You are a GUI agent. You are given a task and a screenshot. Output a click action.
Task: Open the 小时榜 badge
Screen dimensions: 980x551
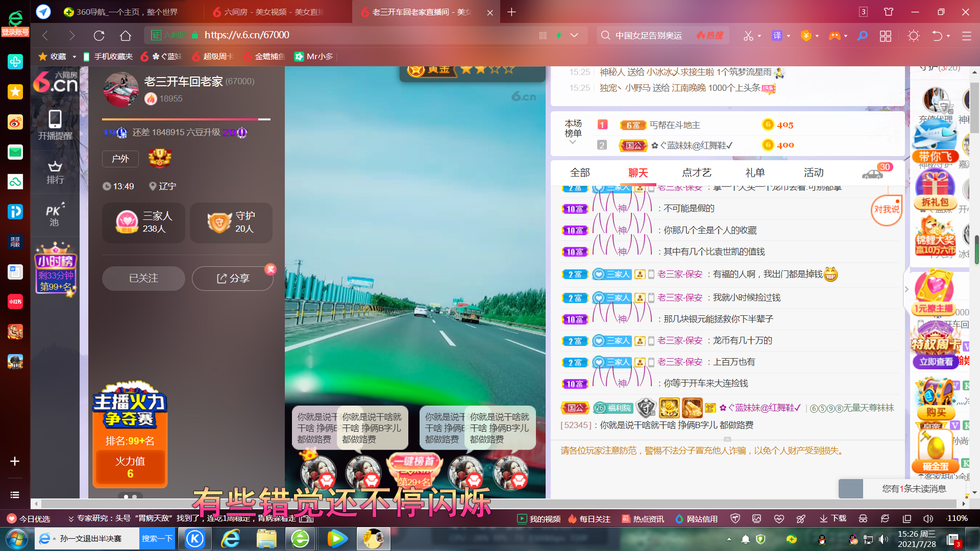[x=56, y=269]
